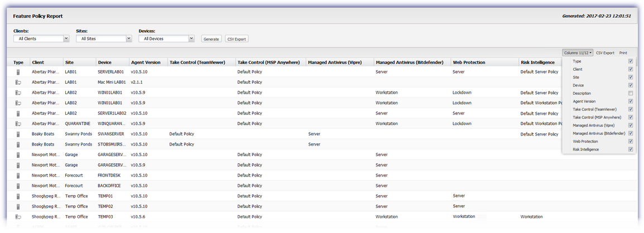Image resolution: width=644 pixels, height=233 pixels.
Task: Click server icon for SWANSERVER row
Action: coord(18,134)
